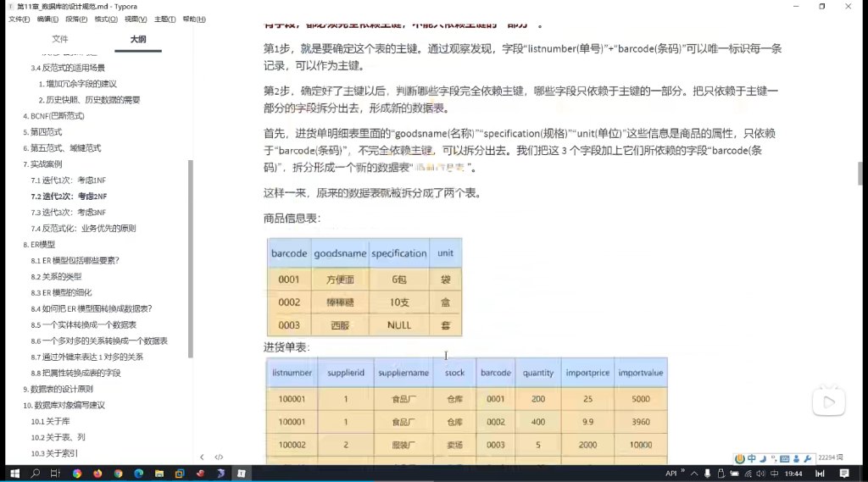
Task: Click the suppliername header cell
Action: [403, 373]
